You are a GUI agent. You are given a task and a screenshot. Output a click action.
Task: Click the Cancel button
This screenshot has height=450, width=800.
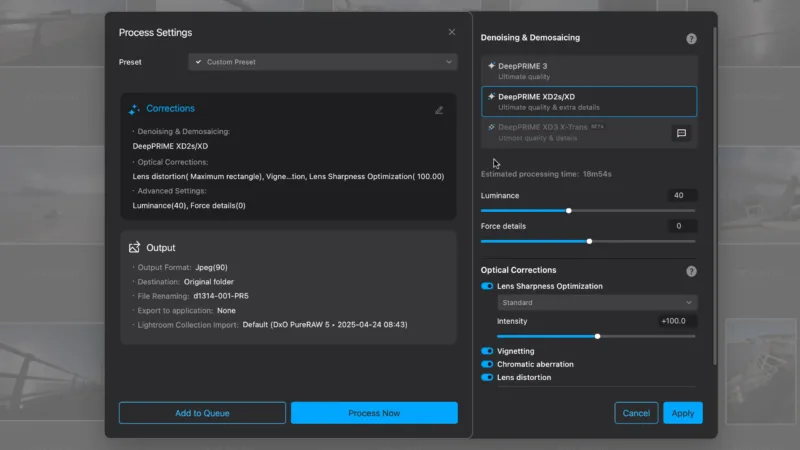636,413
